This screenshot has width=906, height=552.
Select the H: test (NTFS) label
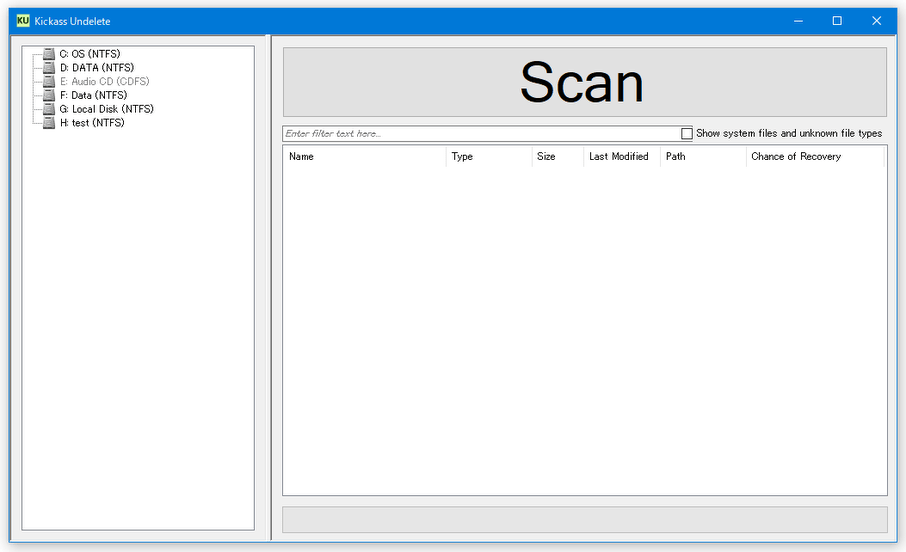92,123
